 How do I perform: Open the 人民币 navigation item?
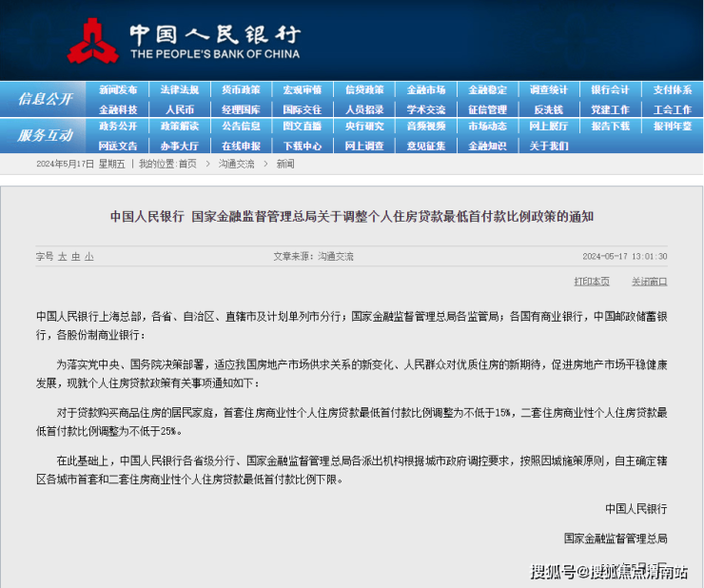179,109
